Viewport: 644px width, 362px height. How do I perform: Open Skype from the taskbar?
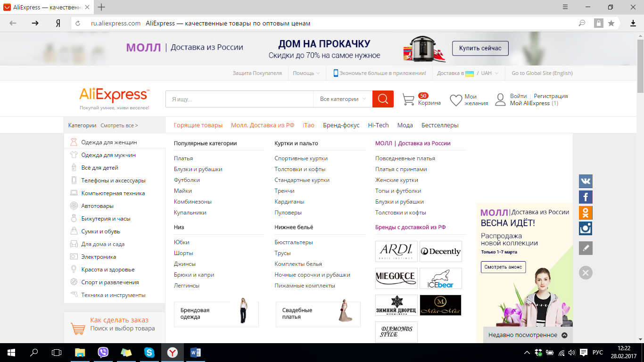tap(149, 352)
